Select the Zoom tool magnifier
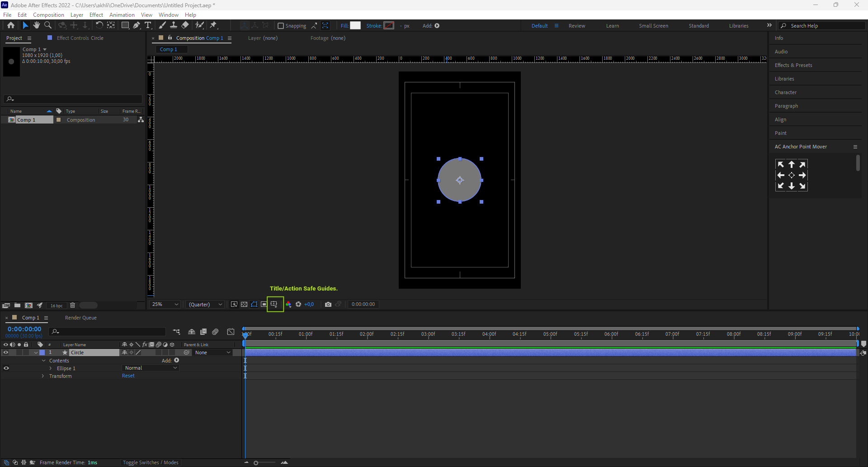The height and width of the screenshot is (467, 868). pyautogui.click(x=48, y=25)
